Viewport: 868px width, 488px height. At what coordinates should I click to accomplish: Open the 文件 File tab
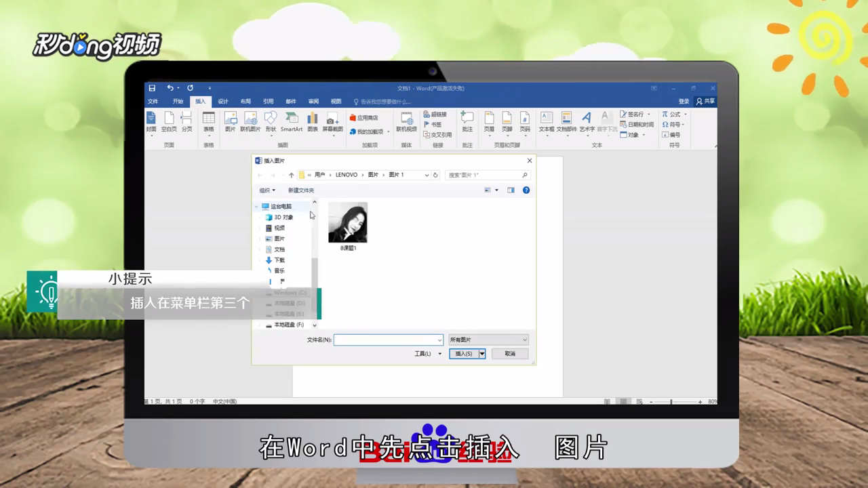[x=153, y=102]
